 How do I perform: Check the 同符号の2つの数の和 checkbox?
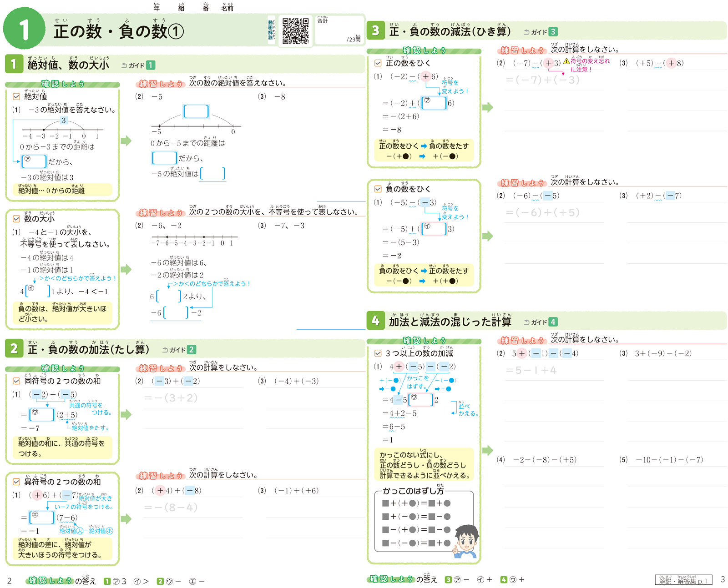[16, 381]
